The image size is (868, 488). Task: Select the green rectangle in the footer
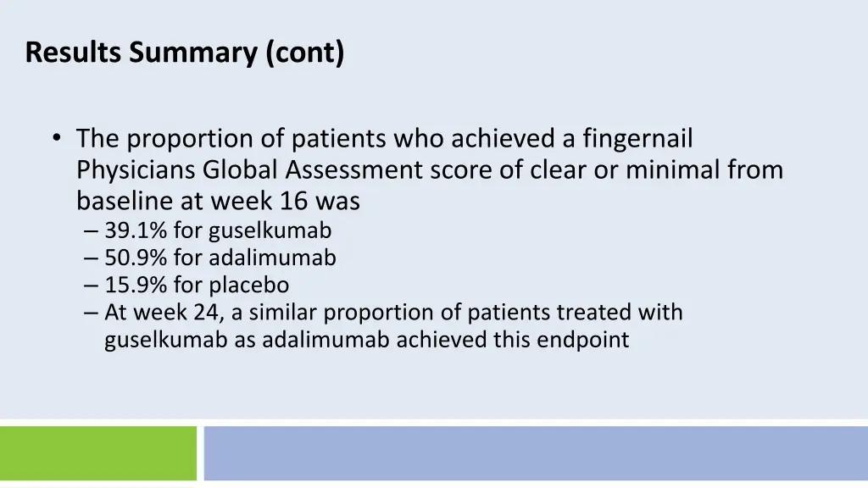point(98,453)
